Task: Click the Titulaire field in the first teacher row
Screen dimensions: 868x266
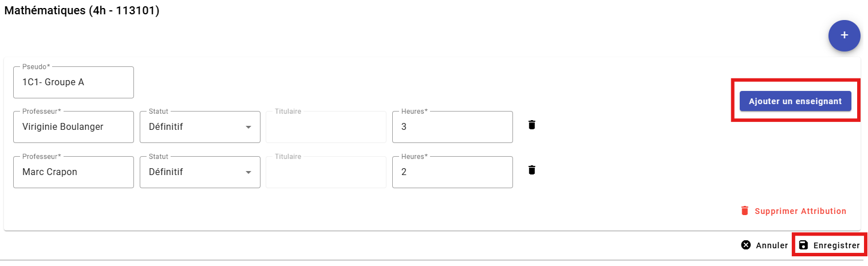Action: click(x=326, y=127)
